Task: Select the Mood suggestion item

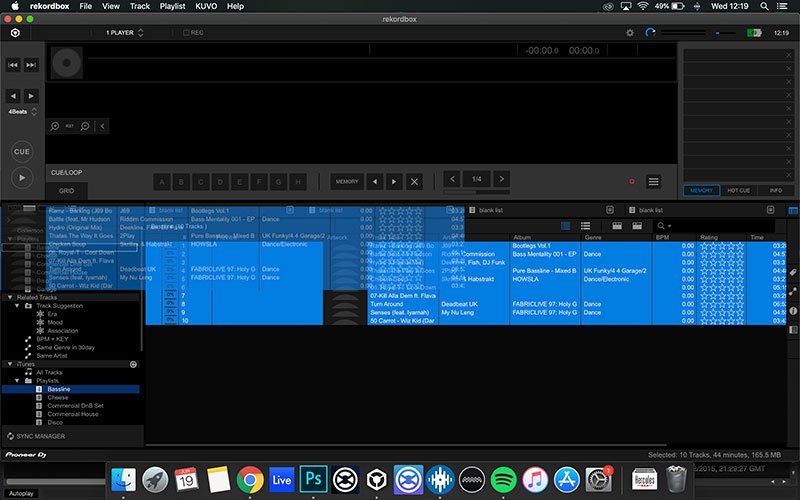Action: tap(55, 322)
